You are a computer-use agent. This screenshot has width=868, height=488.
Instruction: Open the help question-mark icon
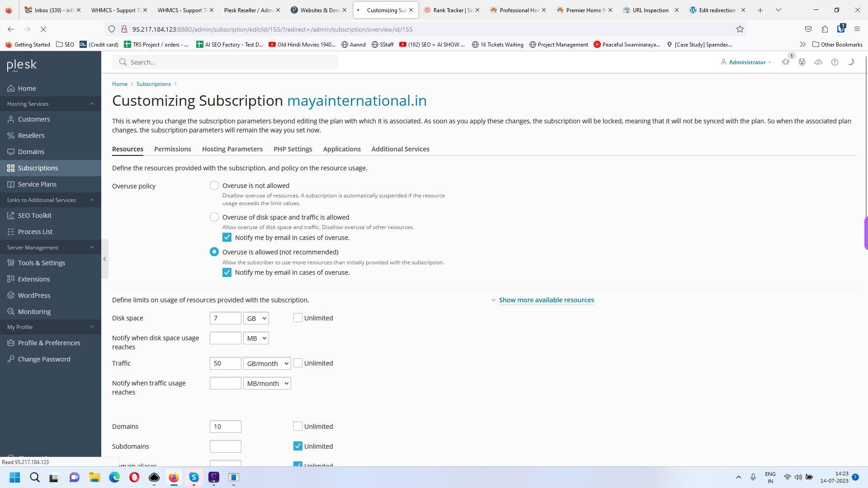pyautogui.click(x=835, y=62)
